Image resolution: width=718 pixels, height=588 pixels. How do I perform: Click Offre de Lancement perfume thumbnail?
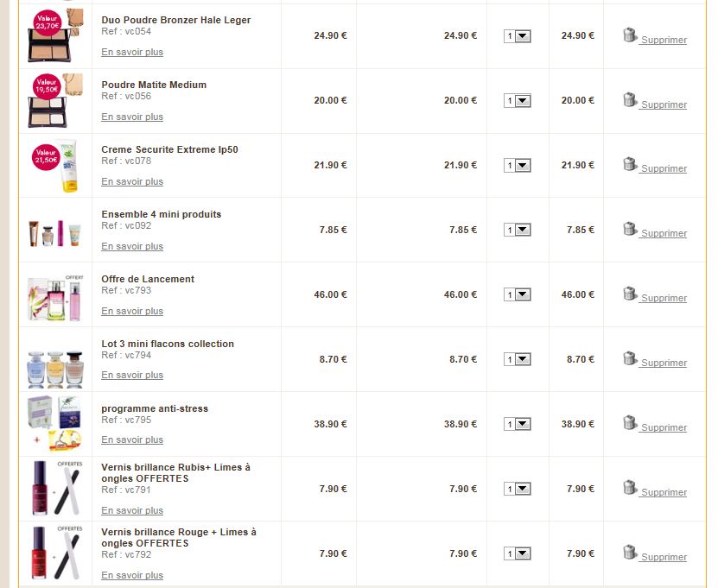(55, 294)
